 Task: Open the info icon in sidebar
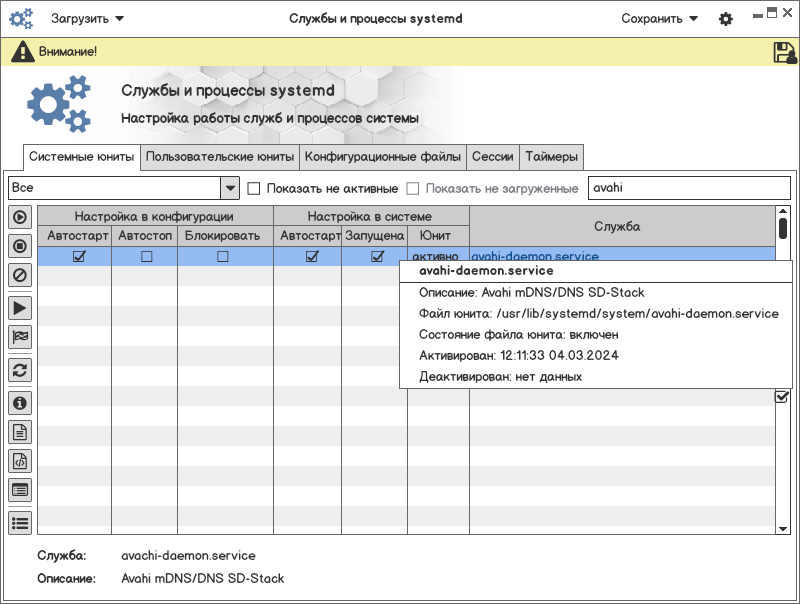point(20,403)
